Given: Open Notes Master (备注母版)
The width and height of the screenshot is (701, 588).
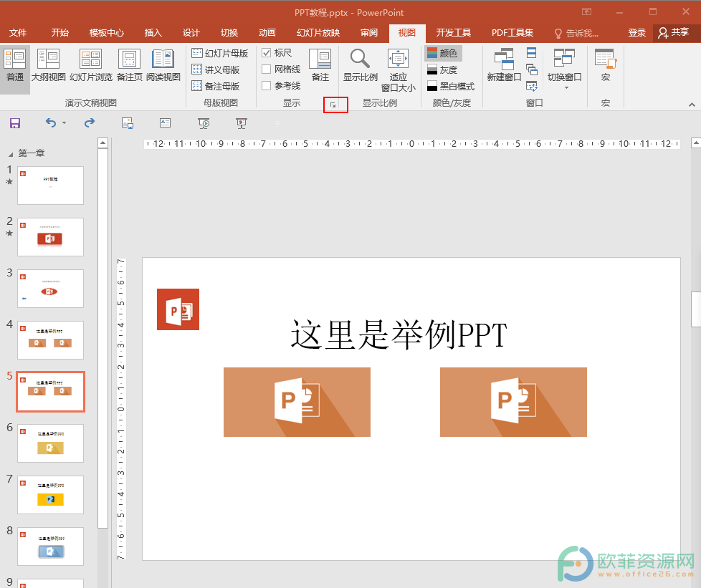Looking at the screenshot, I should click(216, 86).
